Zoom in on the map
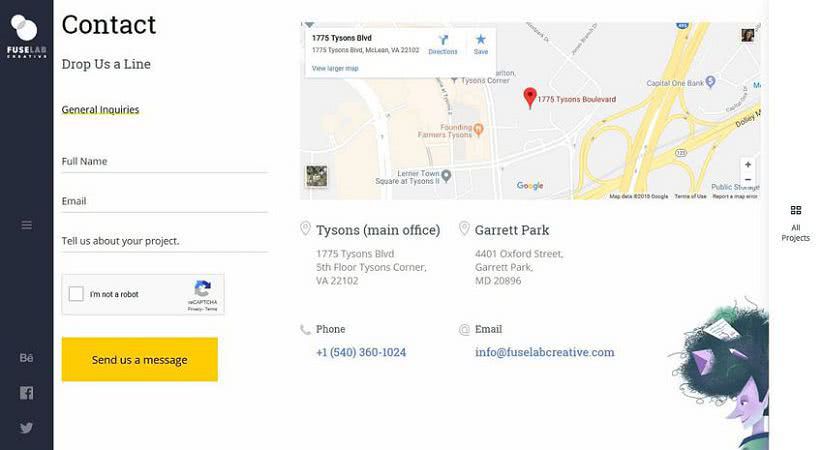823x450 pixels. pyautogui.click(x=748, y=164)
